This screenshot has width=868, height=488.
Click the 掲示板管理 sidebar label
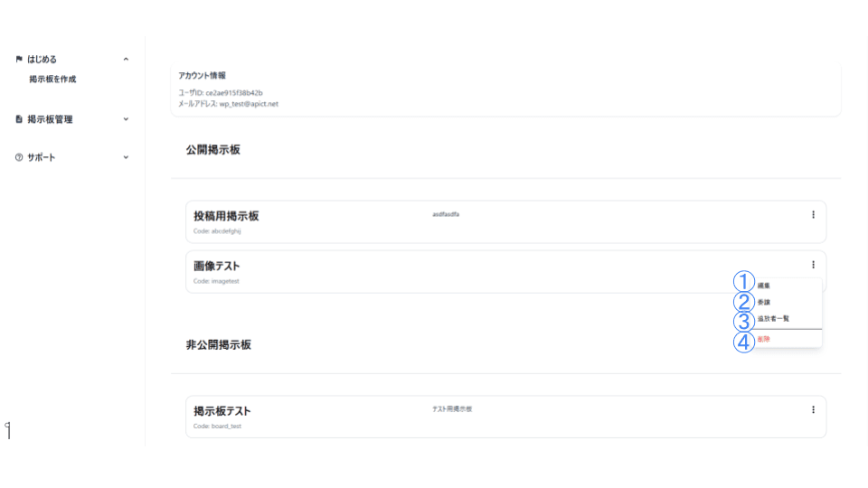pos(50,119)
